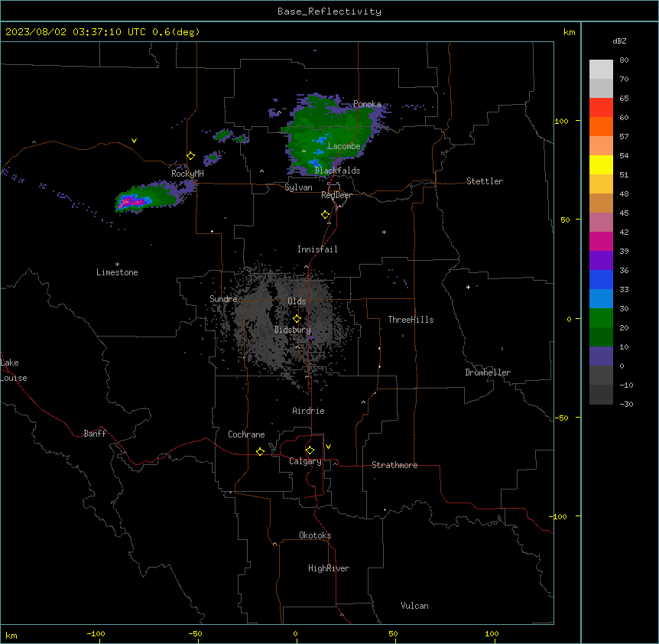The height and width of the screenshot is (644, 659).
Task: Pick the purple 36-39 dBZ legend swatch
Action: click(x=601, y=261)
